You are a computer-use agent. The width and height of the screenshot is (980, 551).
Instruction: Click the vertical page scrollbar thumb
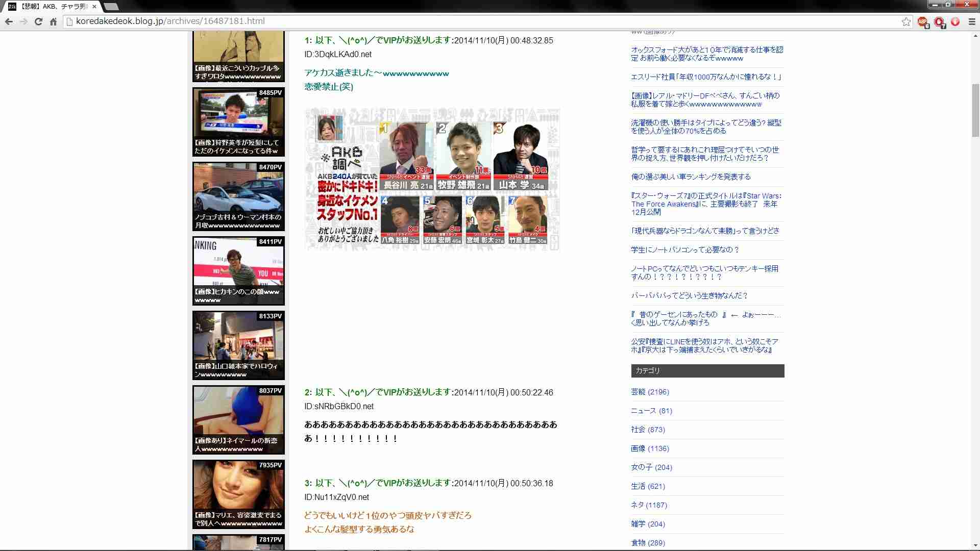(975, 111)
